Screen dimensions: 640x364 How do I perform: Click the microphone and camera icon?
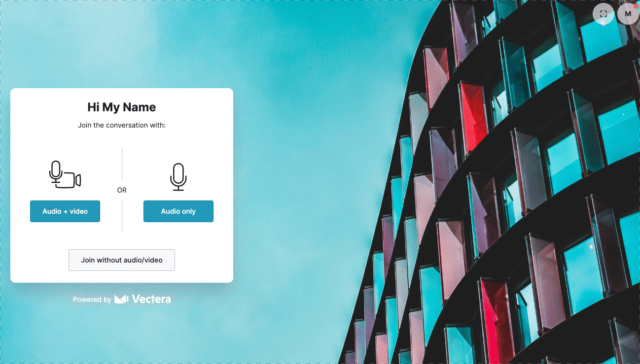(x=65, y=175)
